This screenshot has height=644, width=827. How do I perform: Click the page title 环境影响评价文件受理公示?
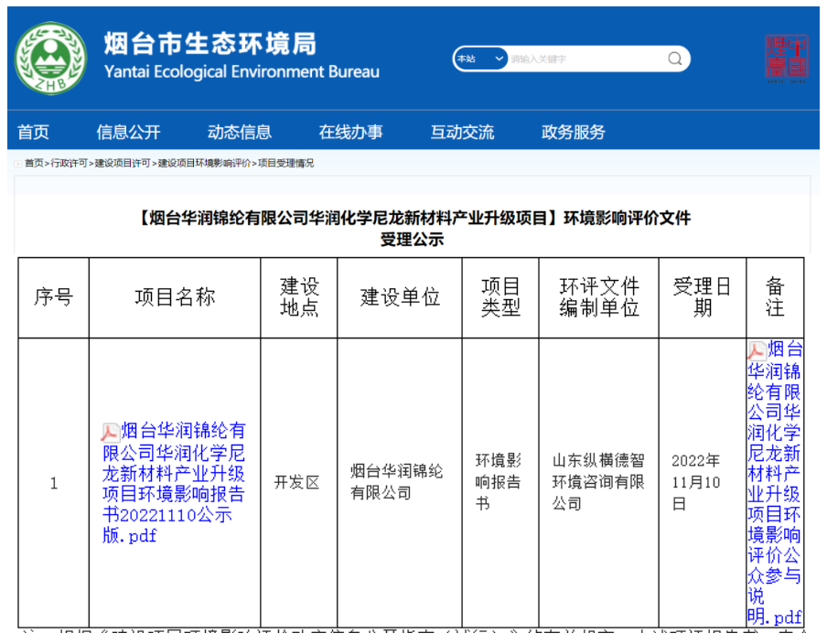pyautogui.click(x=413, y=229)
